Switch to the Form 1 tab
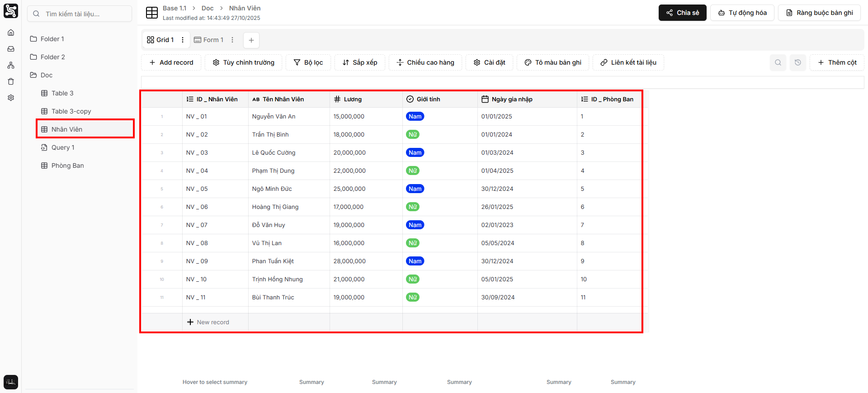868x393 pixels. point(209,40)
